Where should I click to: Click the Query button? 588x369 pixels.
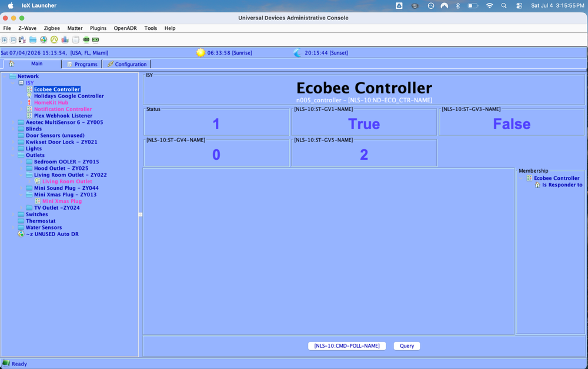407,345
